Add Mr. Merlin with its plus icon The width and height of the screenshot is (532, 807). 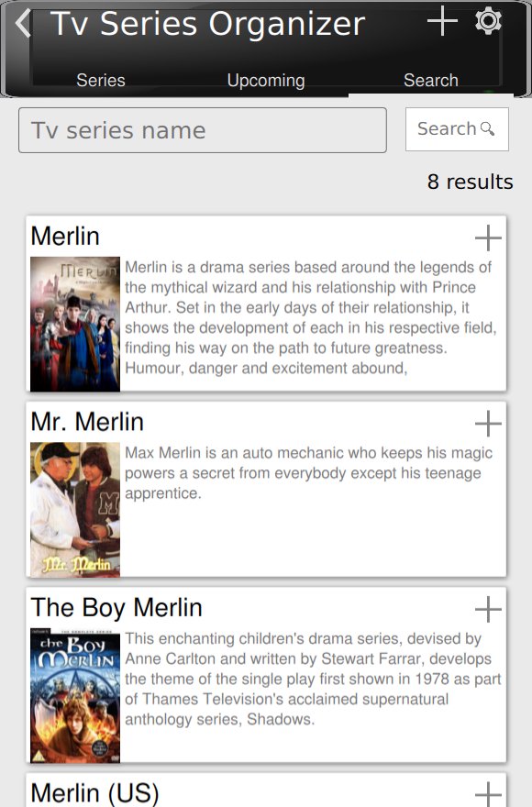[488, 424]
